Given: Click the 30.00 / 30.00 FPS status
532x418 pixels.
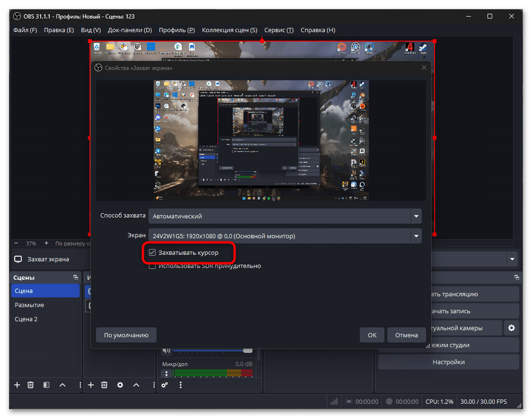Looking at the screenshot, I should [x=483, y=402].
